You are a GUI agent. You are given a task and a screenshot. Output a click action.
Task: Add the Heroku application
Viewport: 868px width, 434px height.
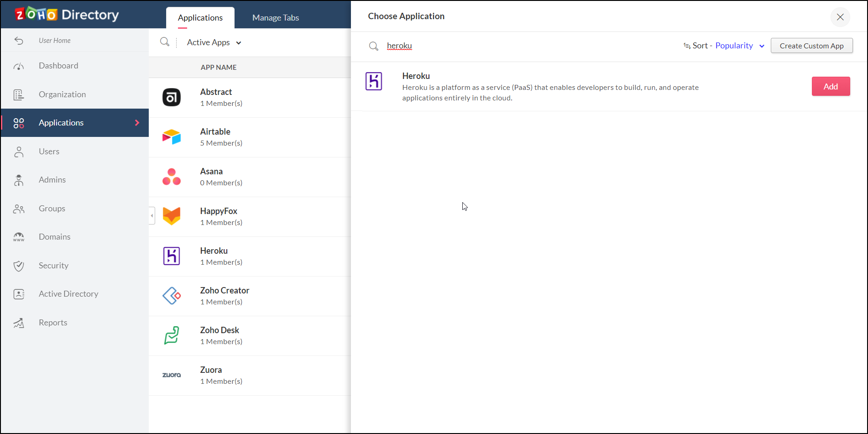click(831, 86)
